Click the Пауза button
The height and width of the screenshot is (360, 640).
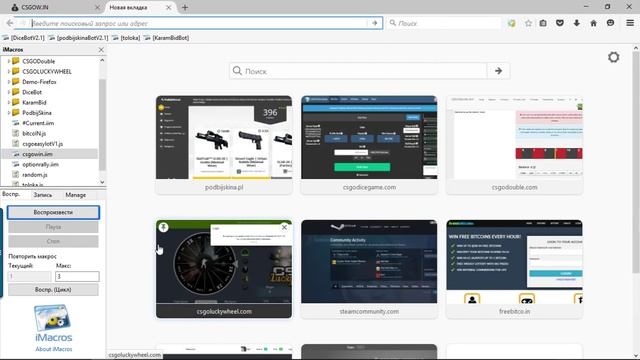(53, 227)
